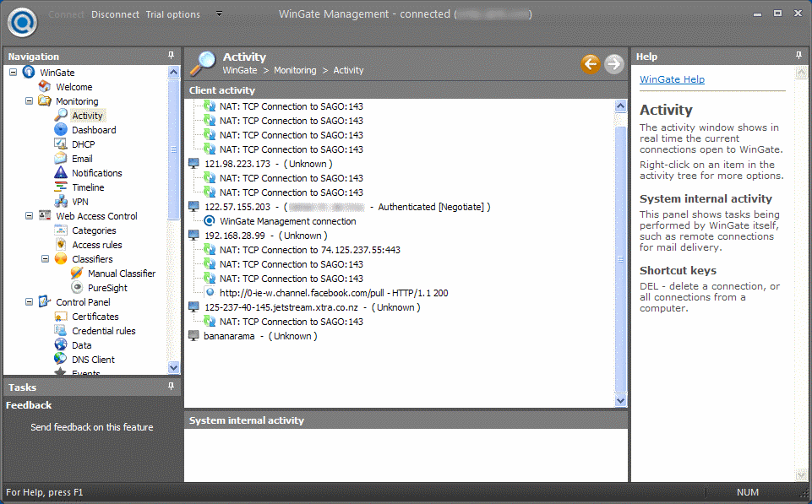
Task: Pin the Tasks panel
Action: 171,386
